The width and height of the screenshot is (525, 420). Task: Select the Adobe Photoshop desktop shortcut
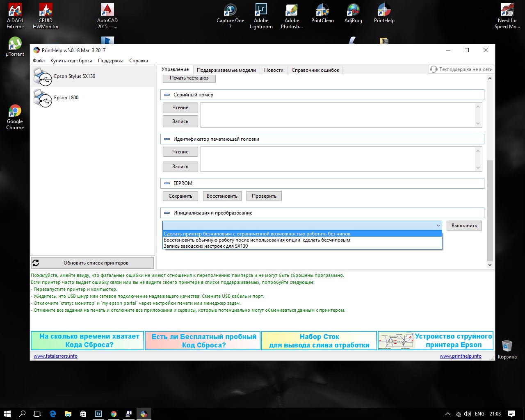(292, 16)
